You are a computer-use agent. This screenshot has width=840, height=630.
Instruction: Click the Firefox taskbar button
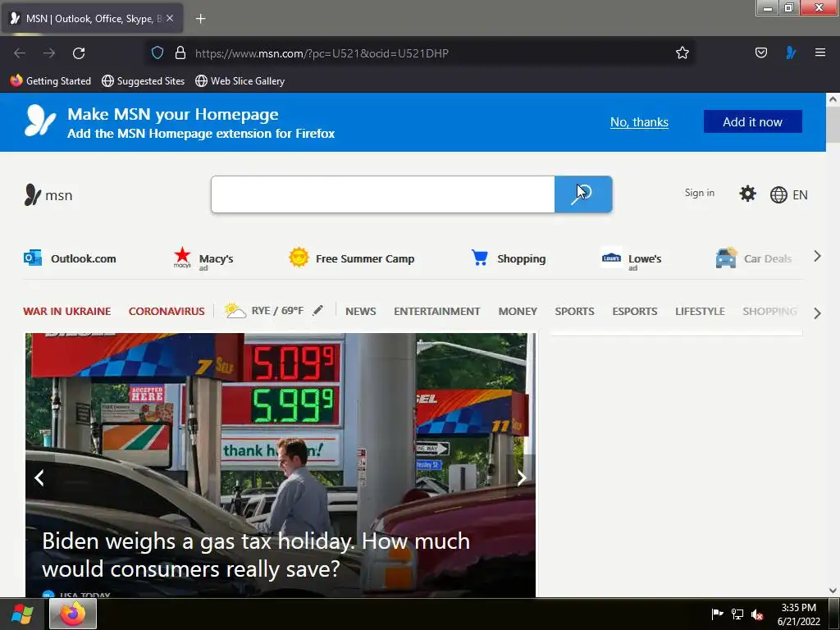pos(73,614)
